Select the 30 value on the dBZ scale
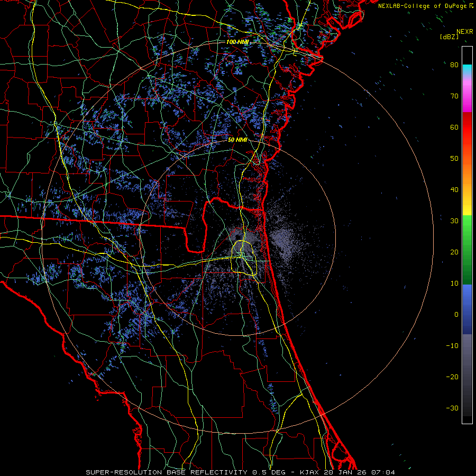 click(454, 221)
